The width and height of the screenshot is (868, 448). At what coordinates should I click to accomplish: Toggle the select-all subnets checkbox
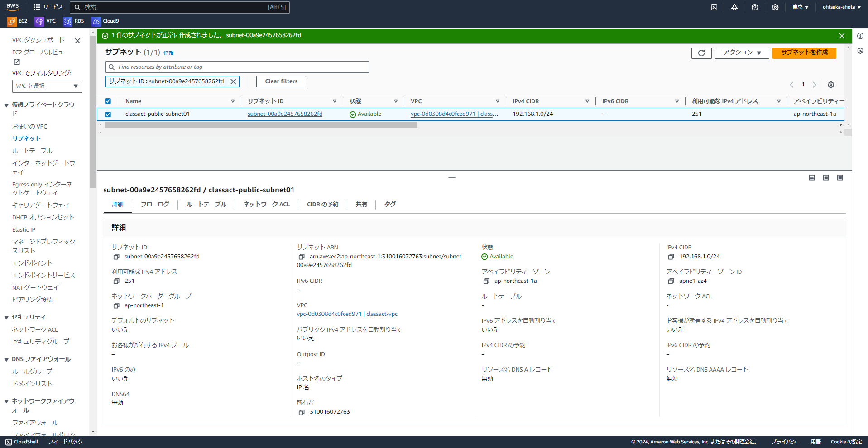108,101
